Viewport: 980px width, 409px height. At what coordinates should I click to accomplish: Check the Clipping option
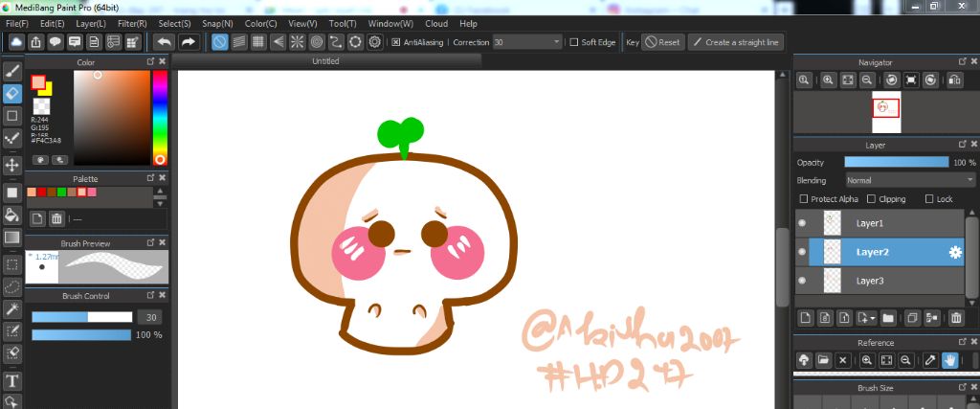point(871,199)
